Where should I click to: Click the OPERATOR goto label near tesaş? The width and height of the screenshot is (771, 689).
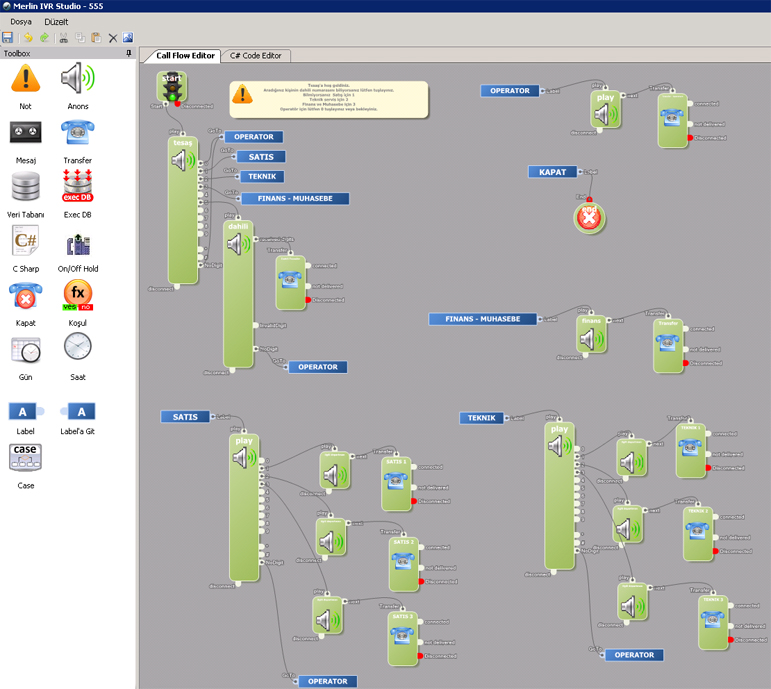click(254, 137)
